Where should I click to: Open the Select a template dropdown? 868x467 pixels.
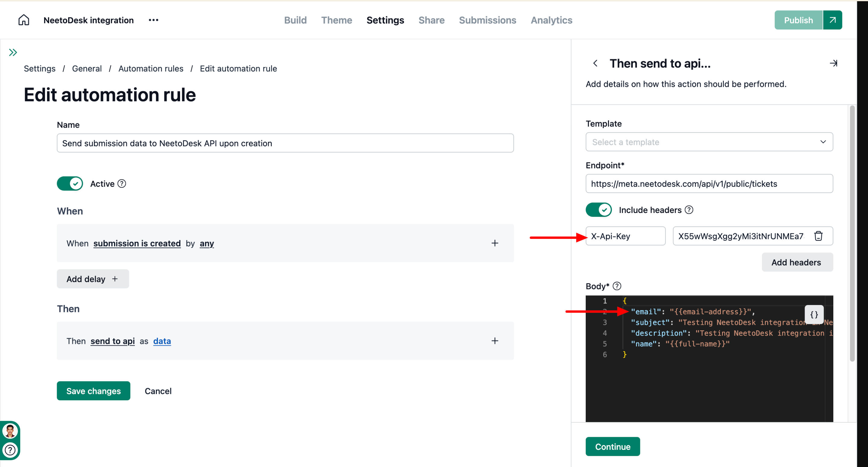(x=709, y=142)
